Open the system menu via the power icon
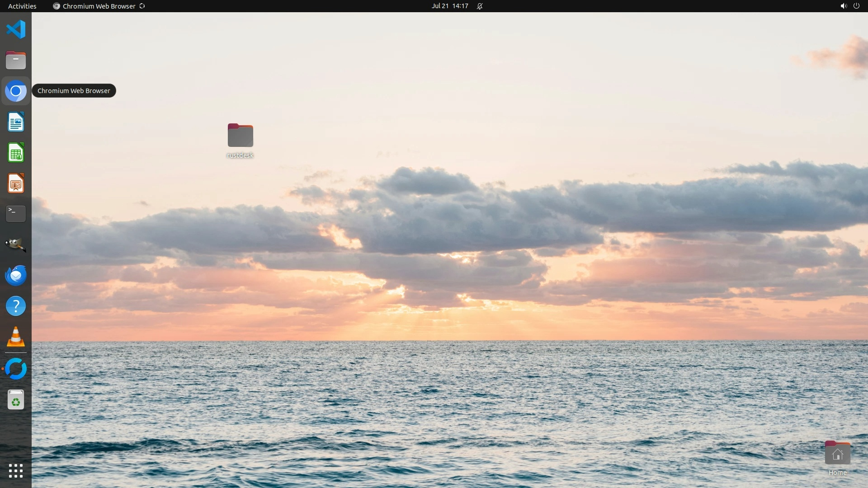Image resolution: width=868 pixels, height=488 pixels. tap(856, 6)
